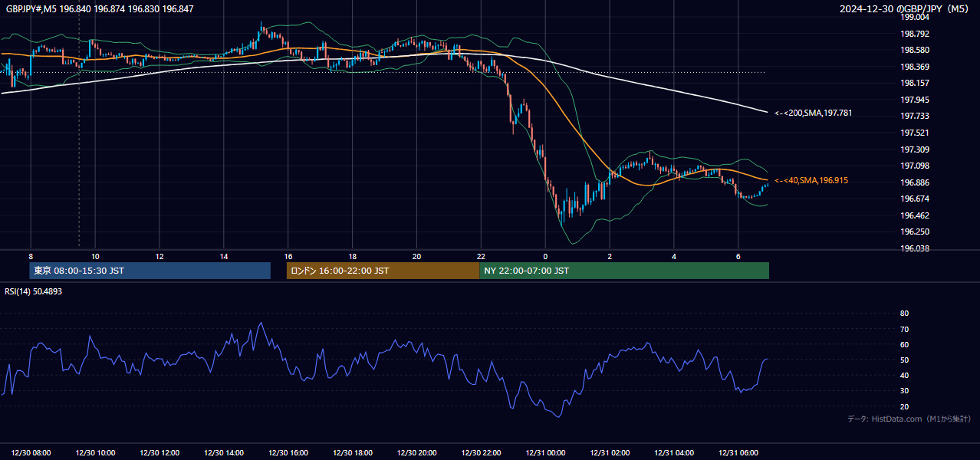Click the 12/31 06:00 date label
This screenshot has height=460, width=980.
click(x=738, y=453)
